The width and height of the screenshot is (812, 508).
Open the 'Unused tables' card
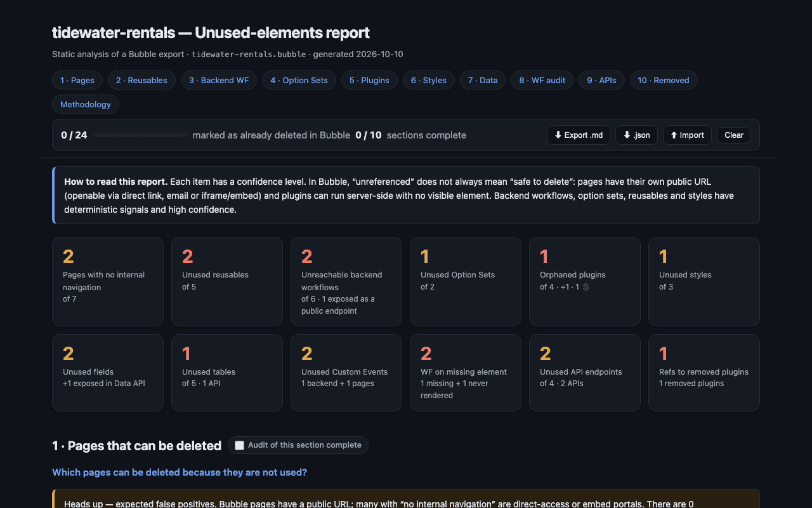tap(227, 373)
